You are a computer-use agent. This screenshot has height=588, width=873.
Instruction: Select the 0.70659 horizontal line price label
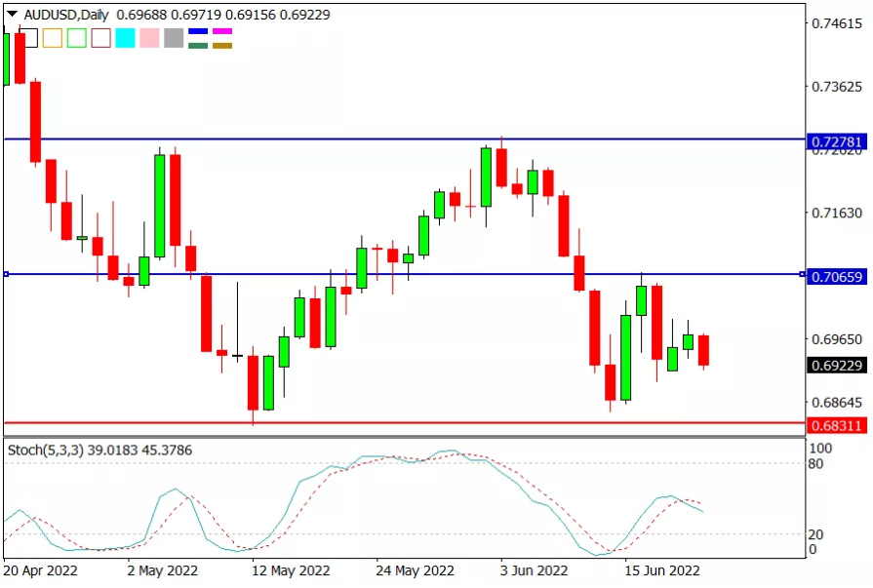pyautogui.click(x=837, y=277)
